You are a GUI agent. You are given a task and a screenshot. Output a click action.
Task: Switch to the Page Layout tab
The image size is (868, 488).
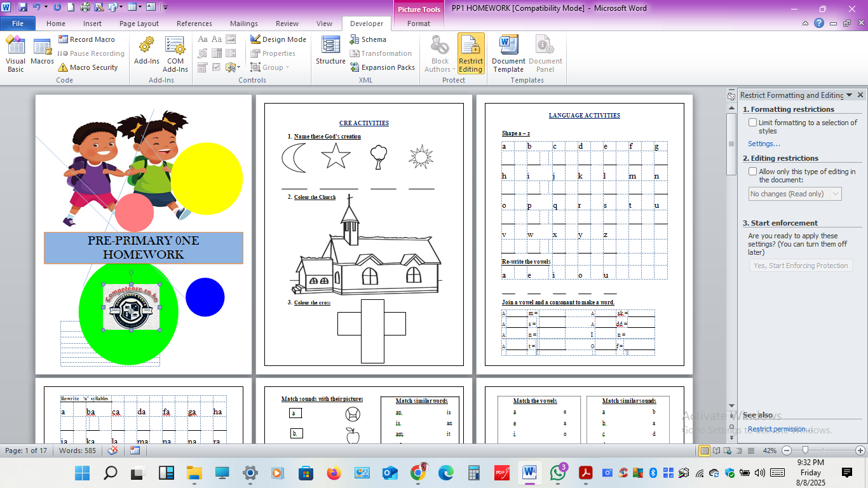point(139,24)
